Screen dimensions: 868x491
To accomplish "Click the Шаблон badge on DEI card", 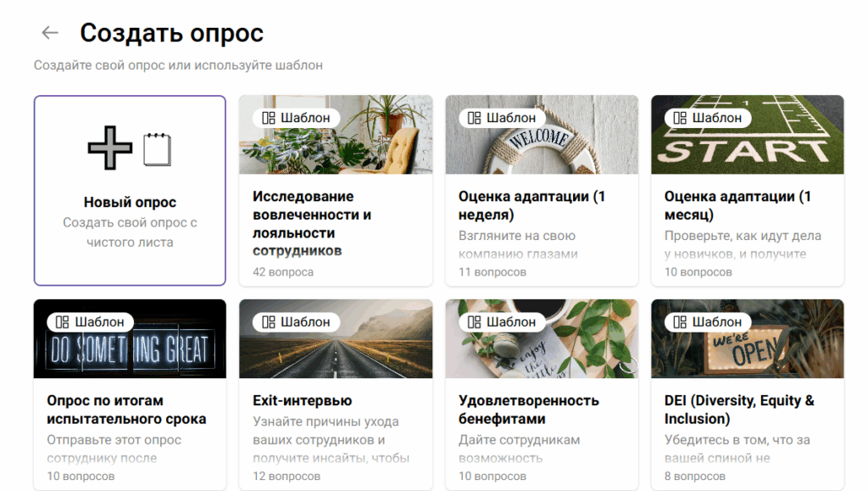I will coord(709,321).
